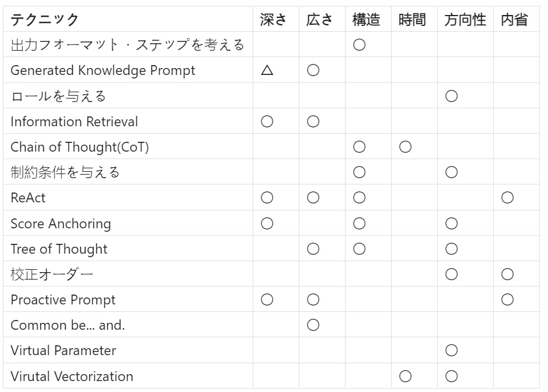
Task: Click the Proactive Prompt technique name
Action: (63, 300)
